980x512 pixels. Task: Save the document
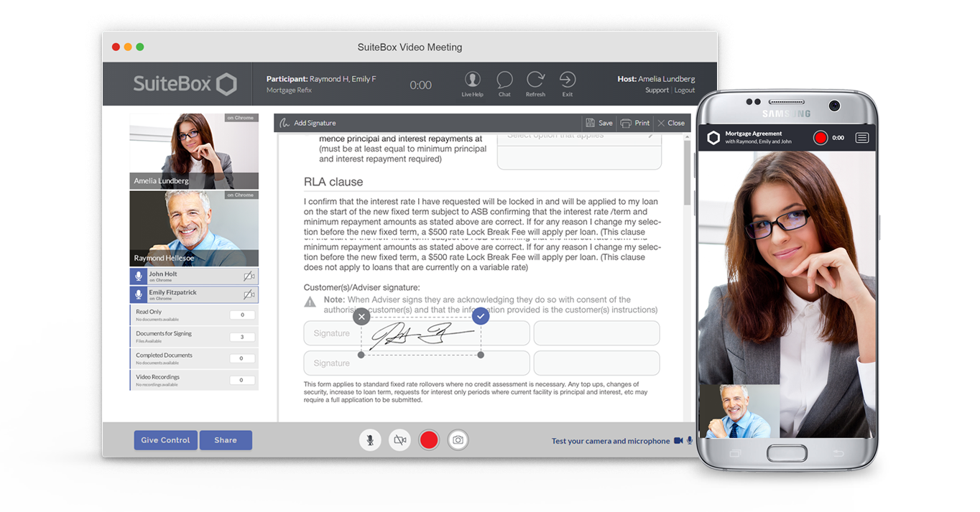[x=599, y=123]
